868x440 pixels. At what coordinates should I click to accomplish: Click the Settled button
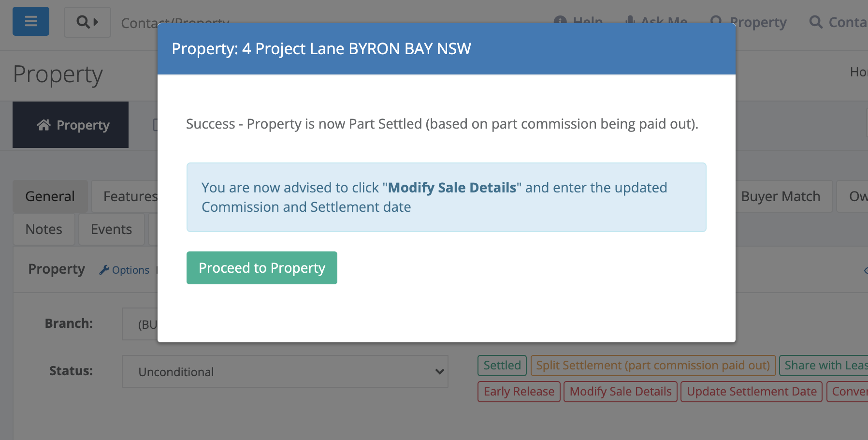[x=502, y=366]
